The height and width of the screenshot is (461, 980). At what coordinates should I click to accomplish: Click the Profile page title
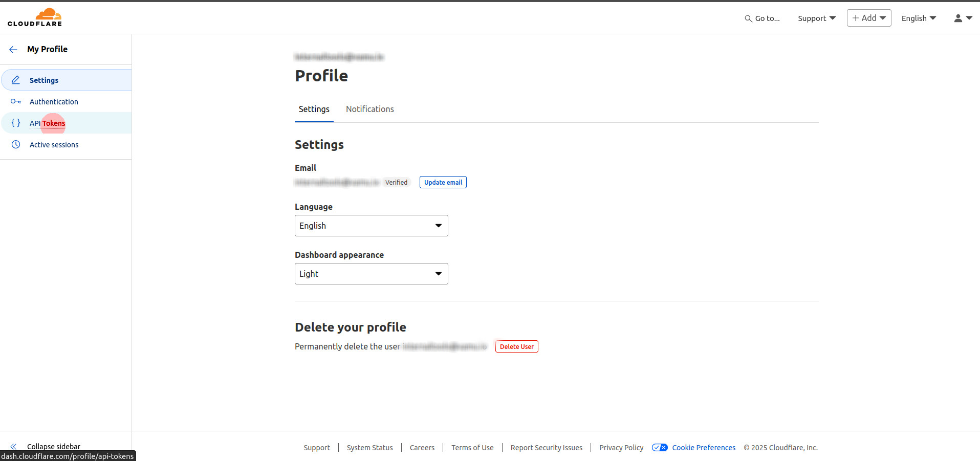tap(321, 76)
